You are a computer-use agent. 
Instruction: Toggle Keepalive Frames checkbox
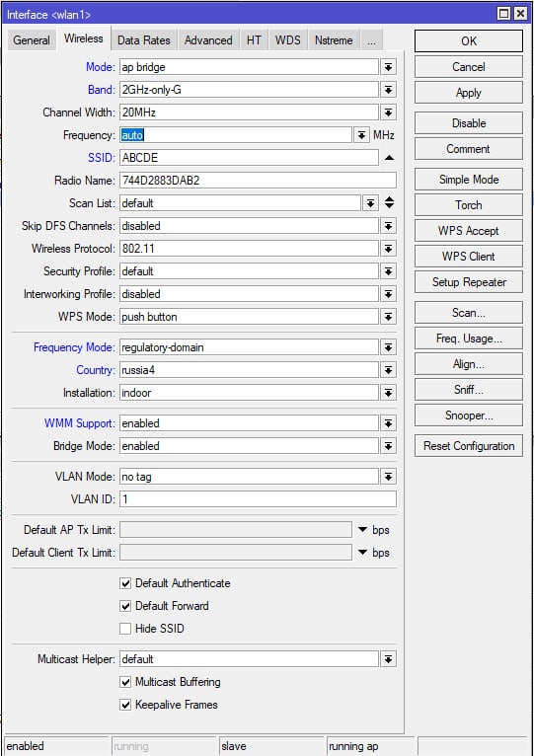coord(125,705)
